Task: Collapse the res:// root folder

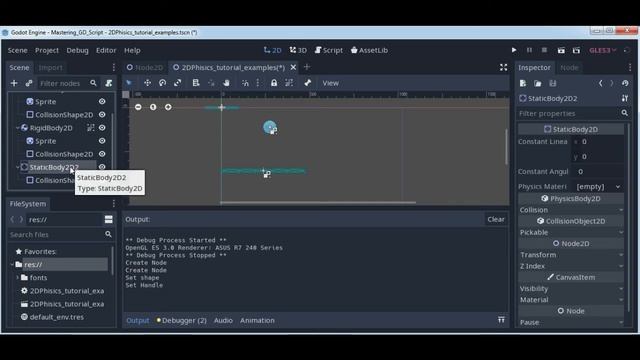Action: (x=12, y=264)
